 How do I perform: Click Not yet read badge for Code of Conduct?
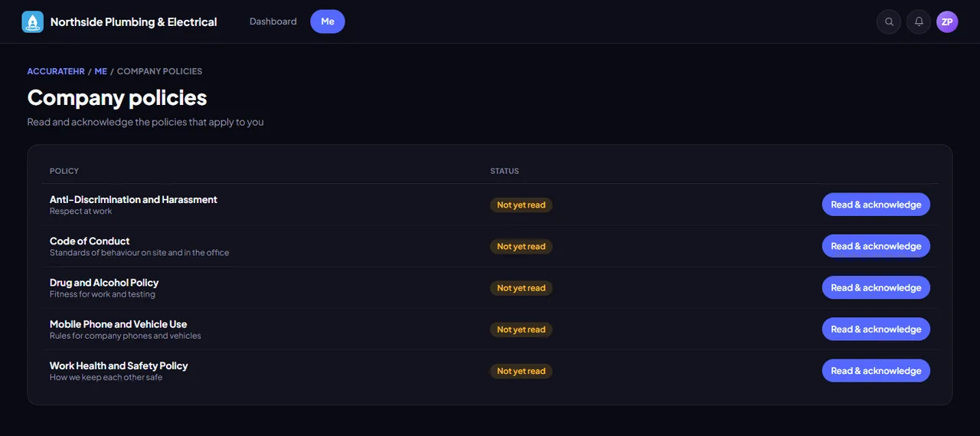coord(521,246)
